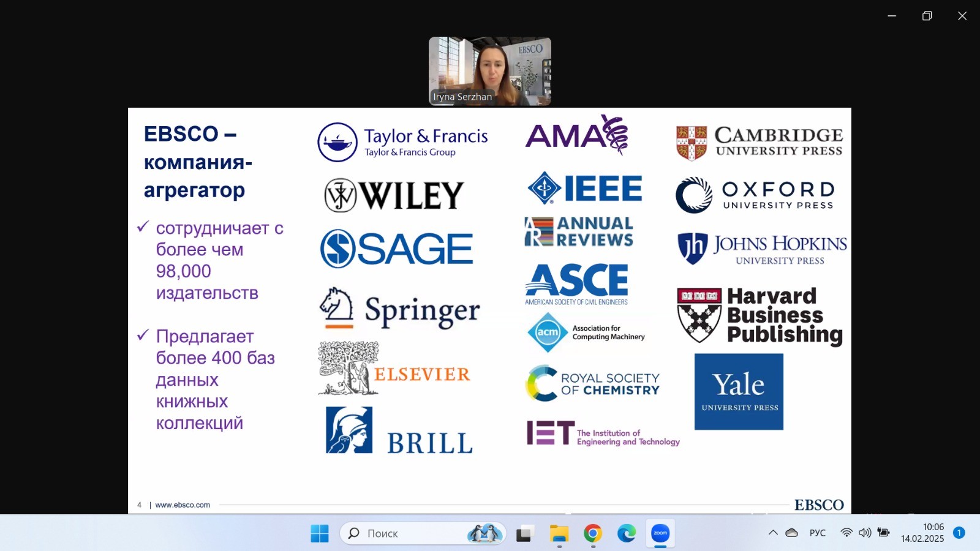Open the OneDrive cloud tray icon

coord(792,533)
